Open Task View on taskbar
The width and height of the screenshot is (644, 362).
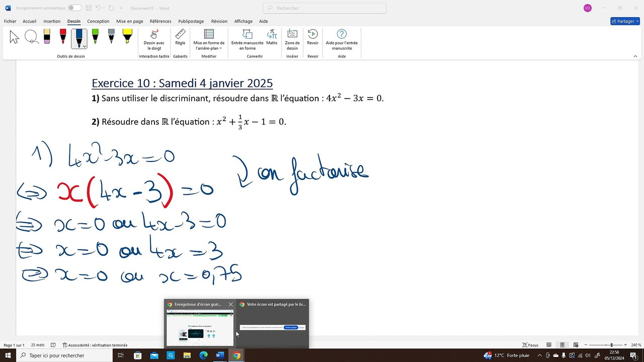coord(121,355)
